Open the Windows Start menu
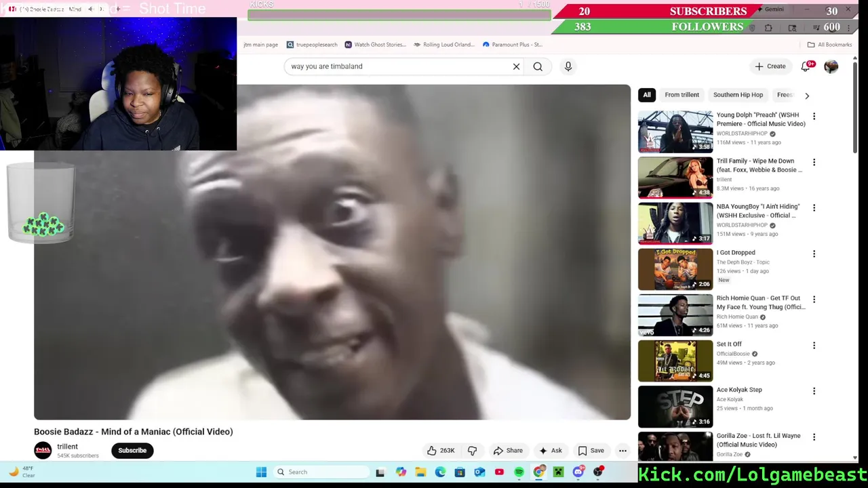This screenshot has height=488, width=868. pos(261,472)
